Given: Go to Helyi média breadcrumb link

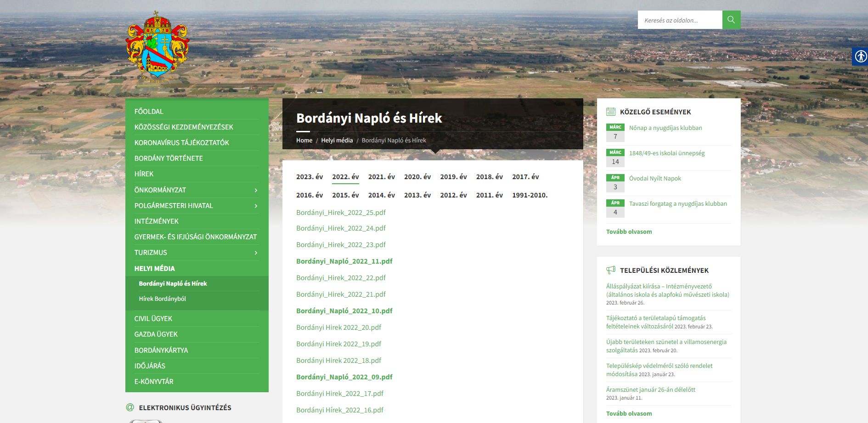Looking at the screenshot, I should point(337,140).
